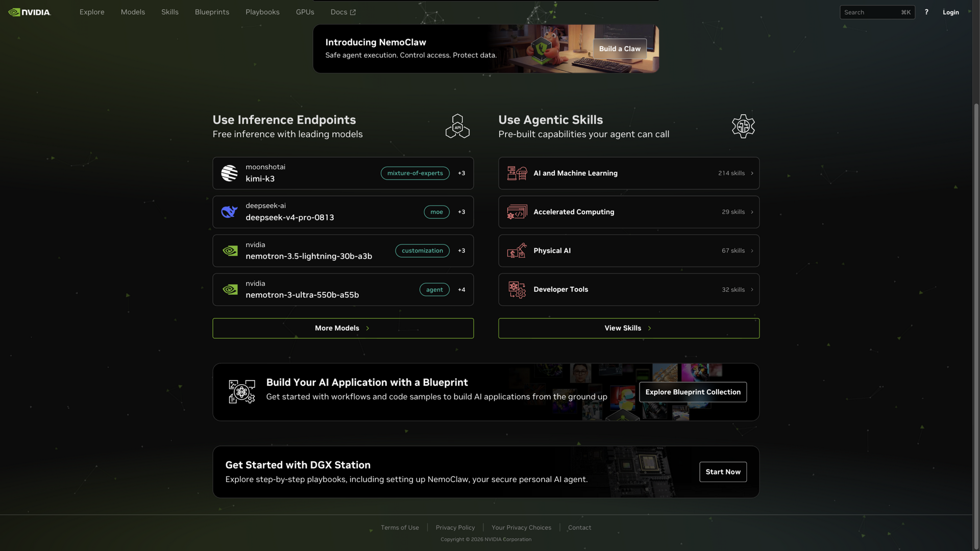Click the Developer Tools gear icon
This screenshot has width=980, height=551.
coord(517,290)
